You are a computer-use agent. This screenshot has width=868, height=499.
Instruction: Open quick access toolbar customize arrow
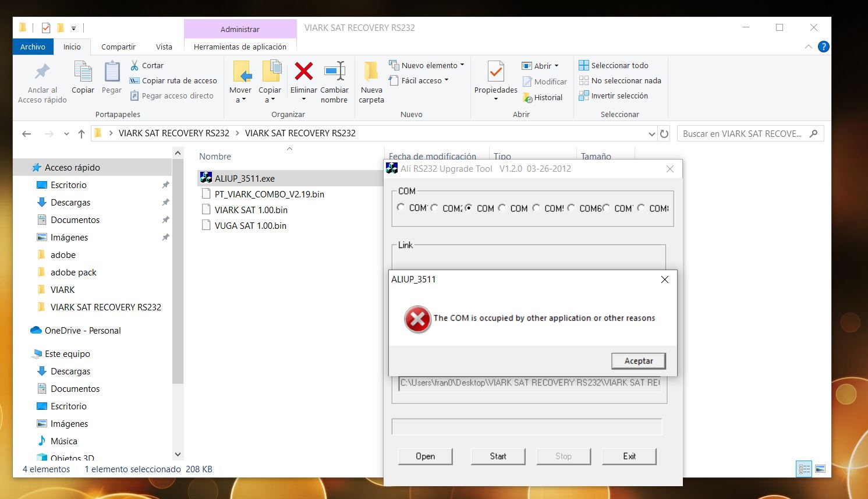[x=74, y=28]
